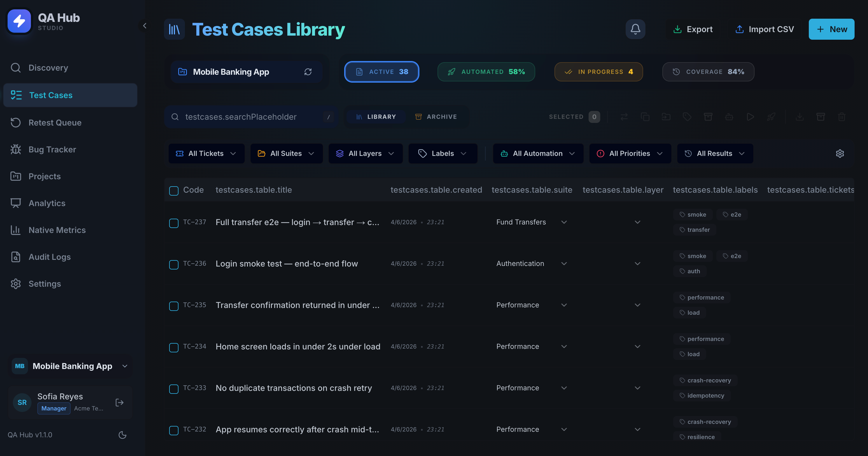Check the box for TC-232
The width and height of the screenshot is (868, 456).
pos(174,431)
